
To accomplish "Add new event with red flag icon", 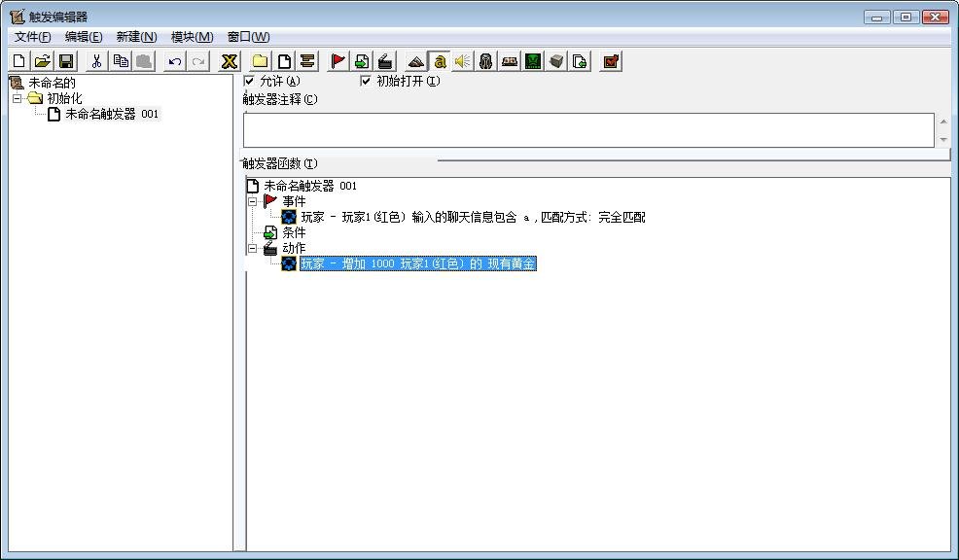I will pos(337,61).
